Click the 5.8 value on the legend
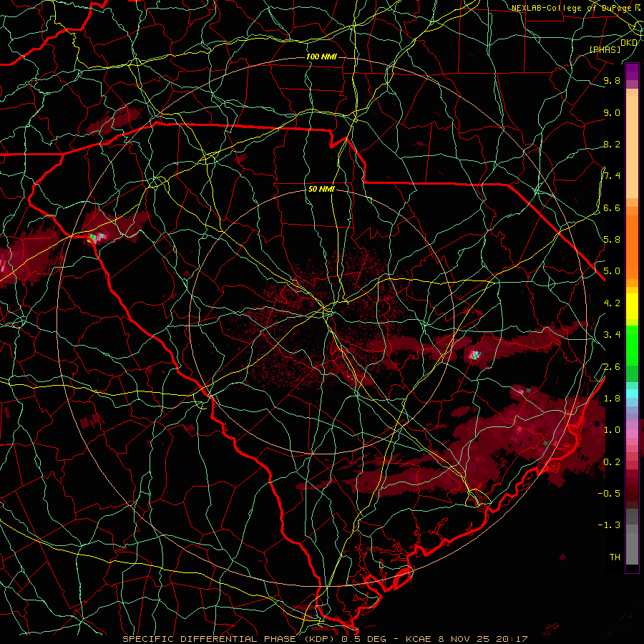The height and width of the screenshot is (644, 644). (x=612, y=239)
